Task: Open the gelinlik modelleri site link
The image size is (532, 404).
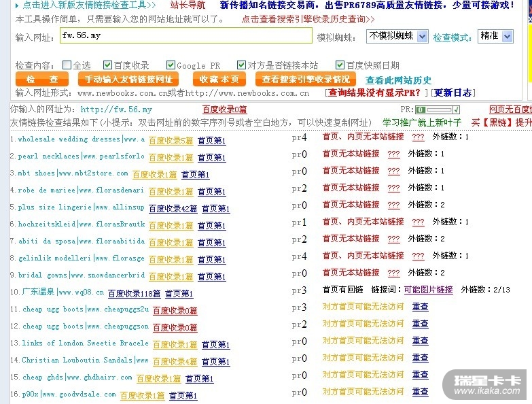Action: click(x=81, y=258)
